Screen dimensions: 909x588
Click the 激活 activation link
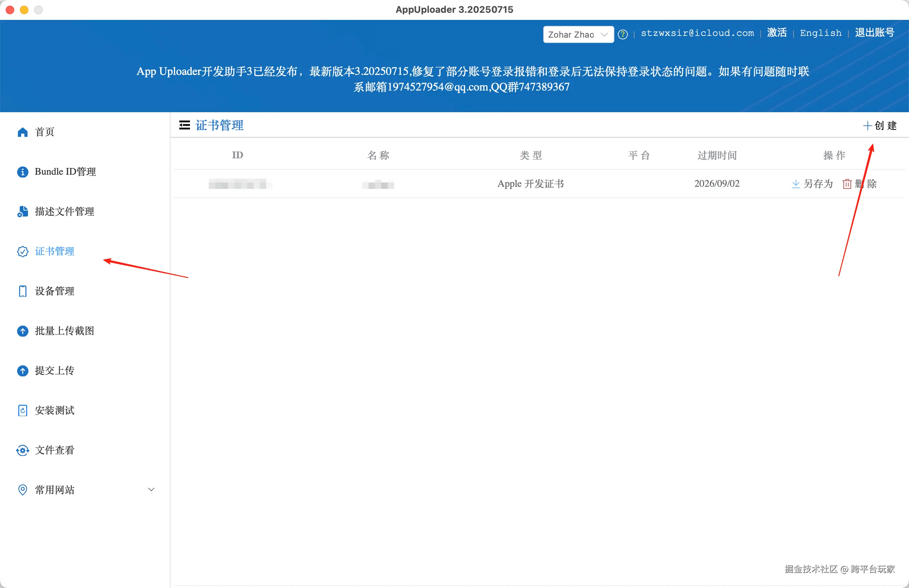click(x=777, y=33)
